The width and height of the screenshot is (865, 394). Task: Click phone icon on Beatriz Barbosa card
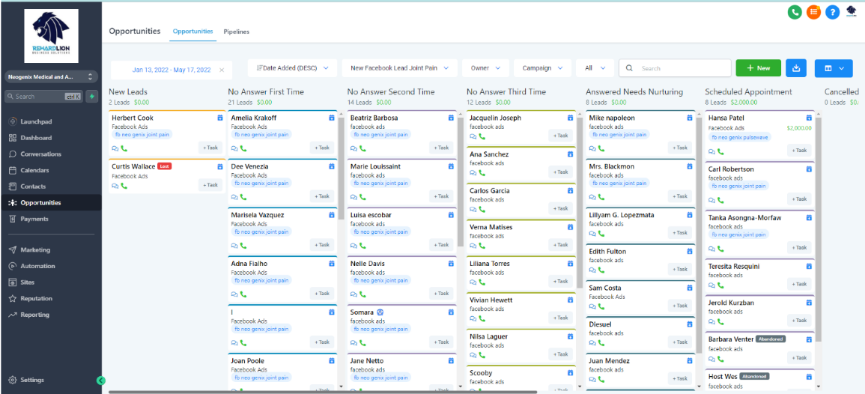363,148
